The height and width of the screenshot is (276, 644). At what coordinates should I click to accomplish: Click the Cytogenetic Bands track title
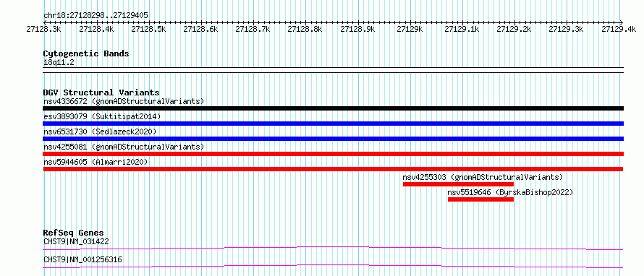point(86,53)
